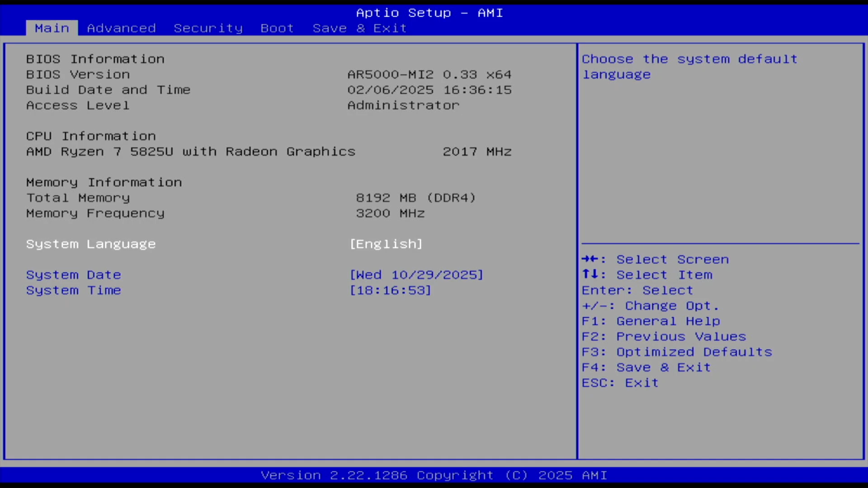The image size is (868, 488).
Task: Click the System Time field value
Action: point(391,290)
